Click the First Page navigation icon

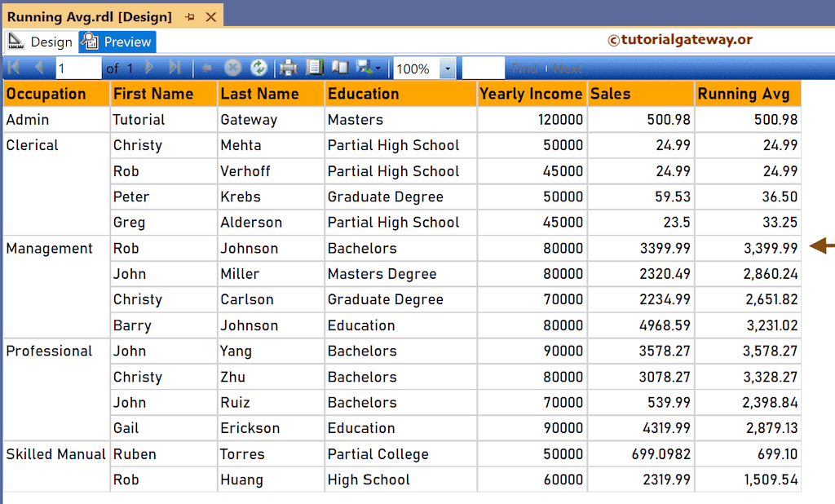coord(14,69)
